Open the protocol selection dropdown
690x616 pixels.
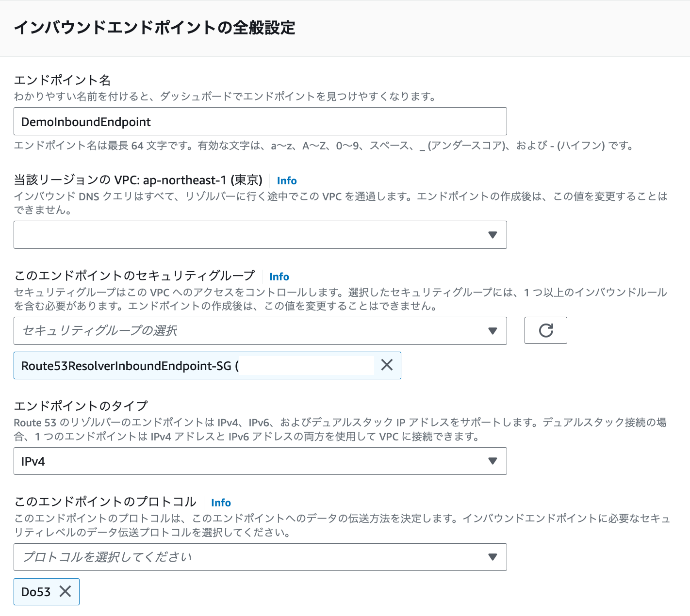click(260, 557)
